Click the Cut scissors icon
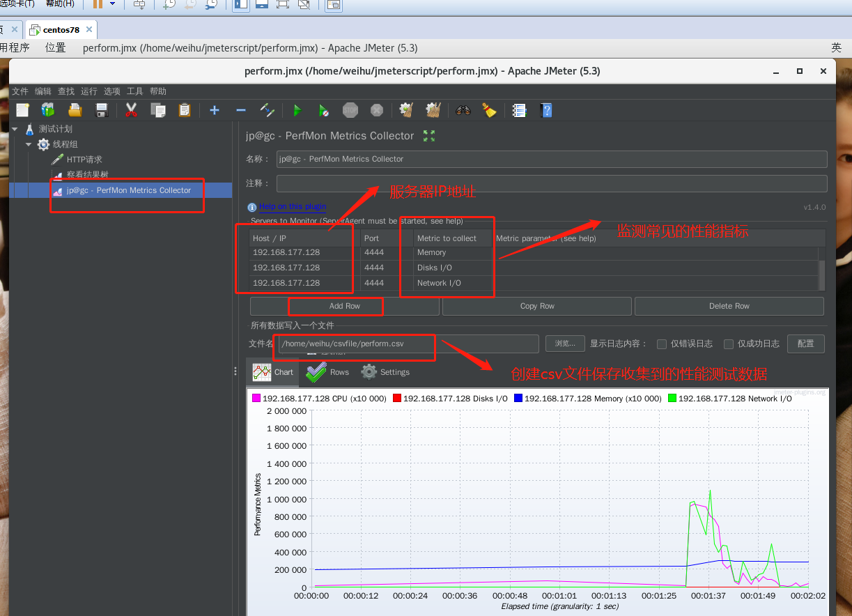 131,110
